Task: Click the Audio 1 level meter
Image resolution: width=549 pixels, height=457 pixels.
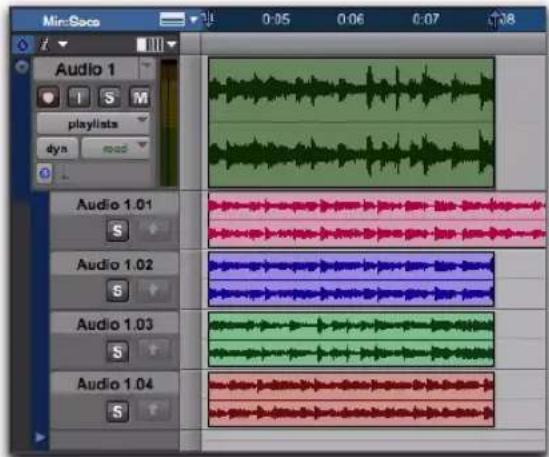Action: (169, 123)
